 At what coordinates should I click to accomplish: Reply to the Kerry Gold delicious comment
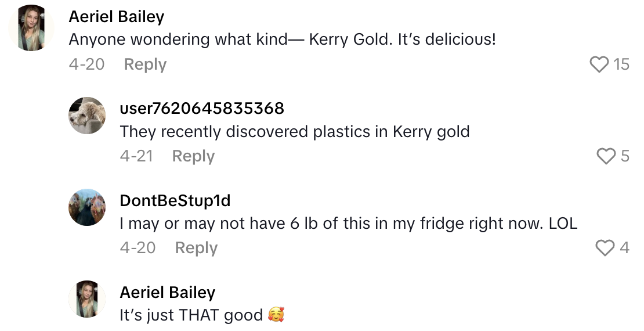[x=145, y=64]
